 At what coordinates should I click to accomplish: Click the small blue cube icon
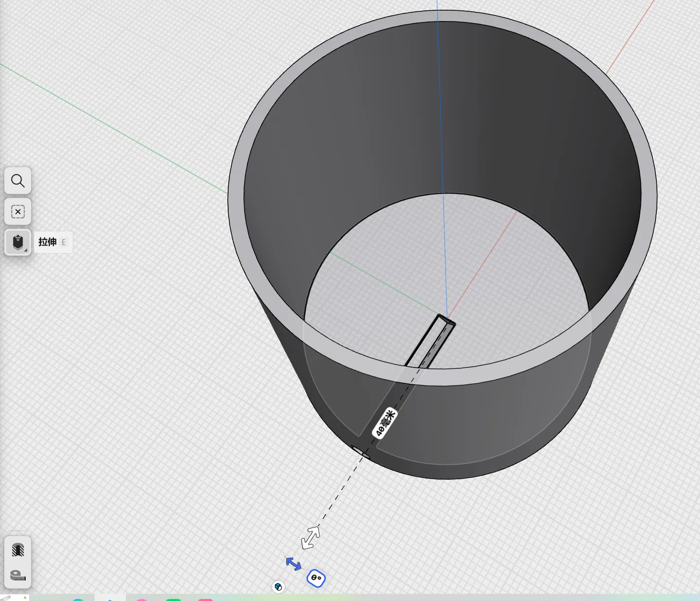pyautogui.click(x=278, y=587)
